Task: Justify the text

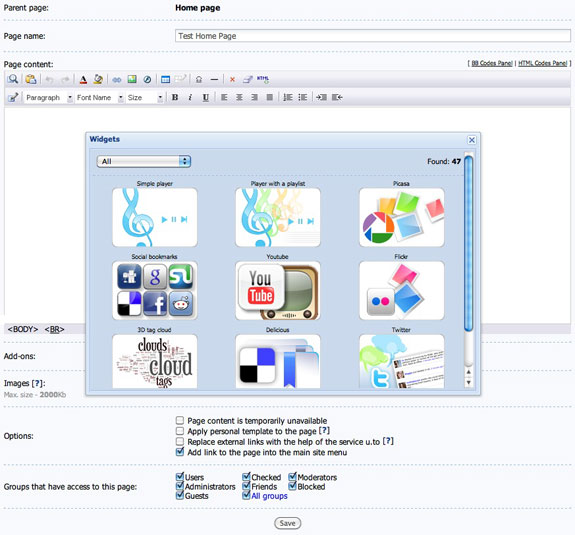Action: pyautogui.click(x=270, y=98)
